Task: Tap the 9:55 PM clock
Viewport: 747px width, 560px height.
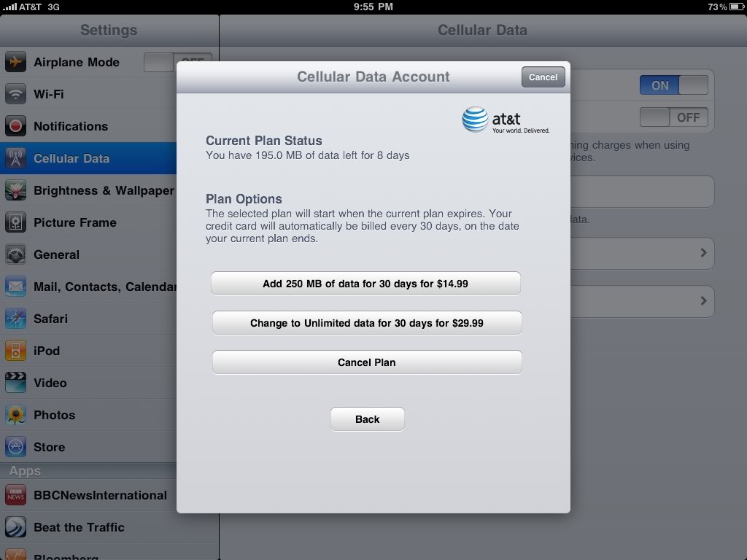Action: click(x=373, y=7)
